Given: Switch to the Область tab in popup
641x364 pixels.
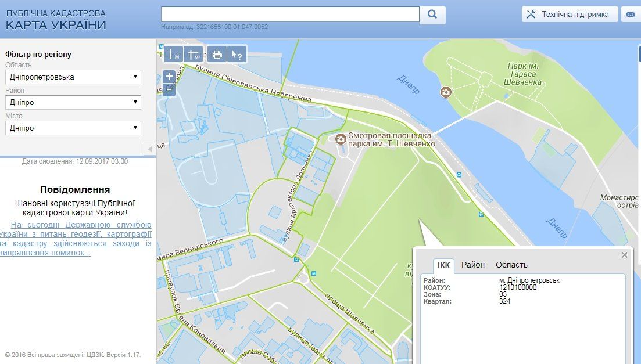Looking at the screenshot, I should tap(511, 265).
